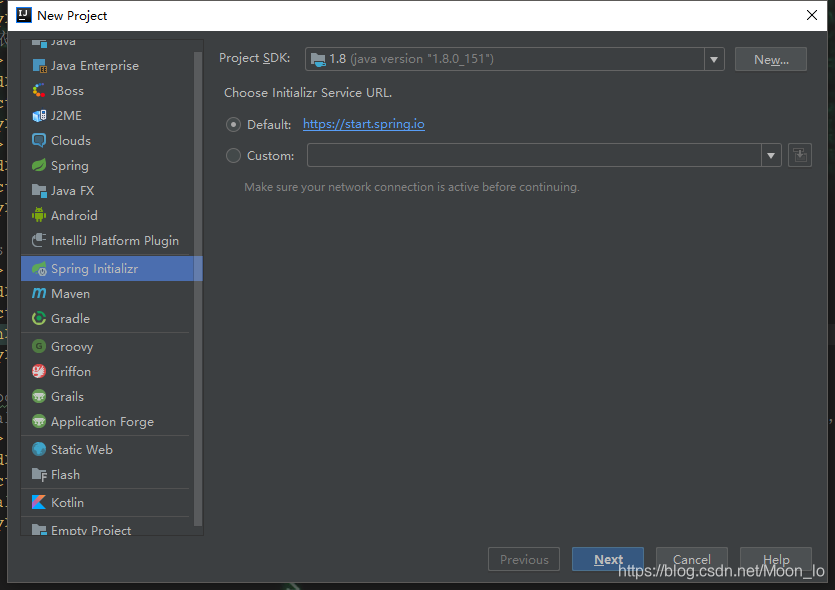This screenshot has height=590, width=835.
Task: Select Grails in the list
Action: click(107, 396)
